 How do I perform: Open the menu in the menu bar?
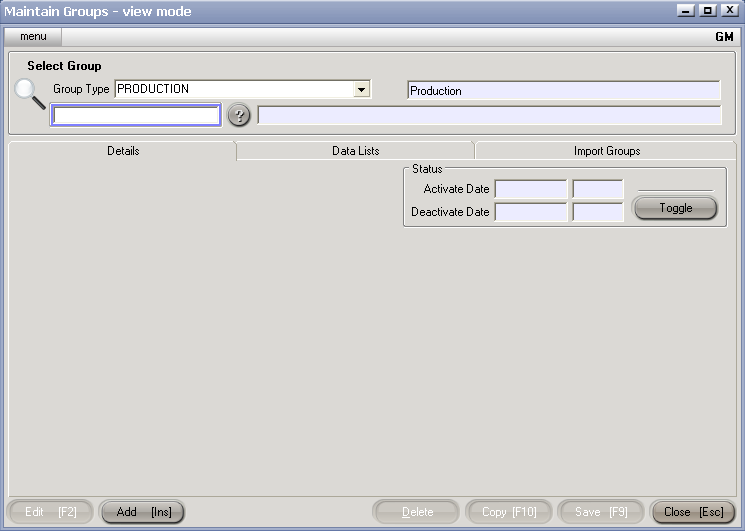click(33, 37)
